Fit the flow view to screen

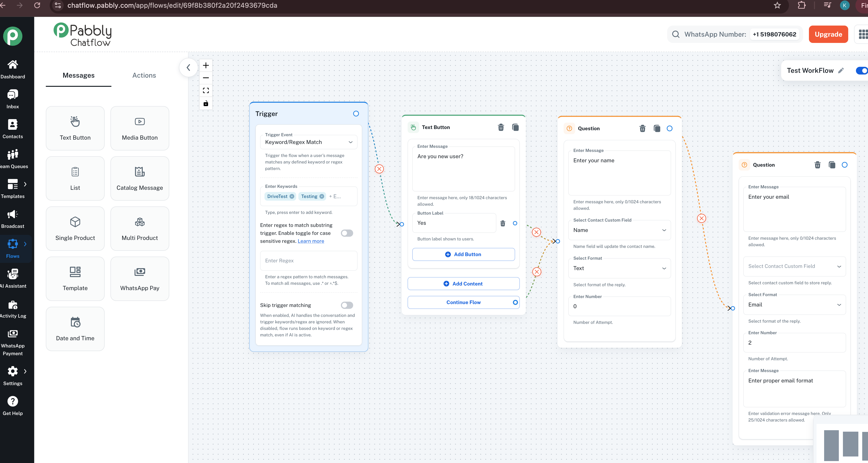click(206, 90)
